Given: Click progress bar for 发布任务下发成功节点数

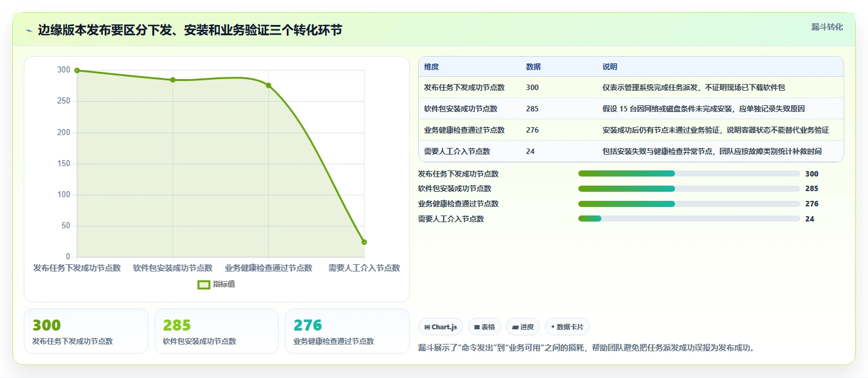Looking at the screenshot, I should pyautogui.click(x=689, y=173).
